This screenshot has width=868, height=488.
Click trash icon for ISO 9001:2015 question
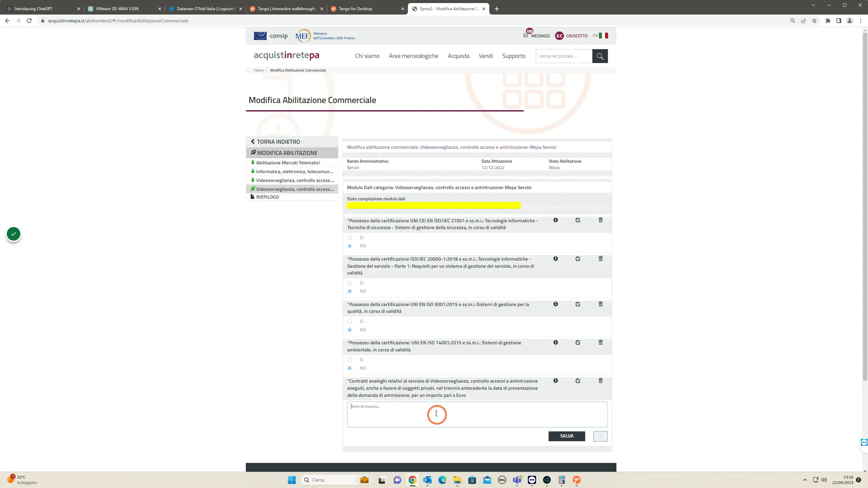600,304
